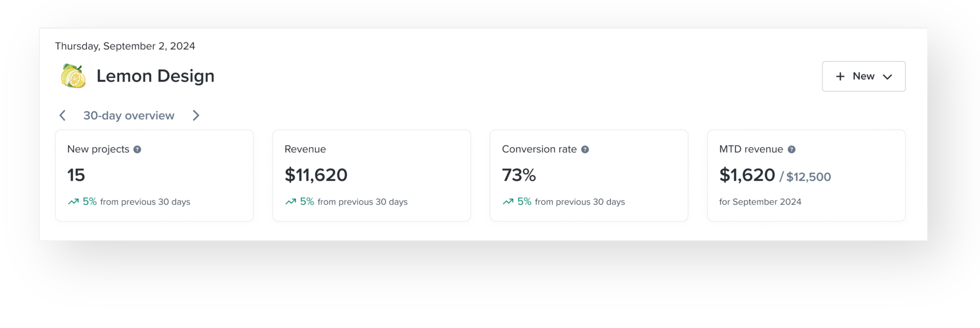The height and width of the screenshot is (328, 980).
Task: Open the New projects card
Action: pyautogui.click(x=154, y=175)
